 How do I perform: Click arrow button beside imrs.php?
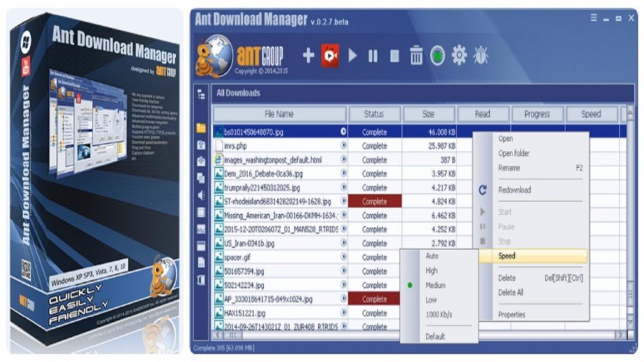[343, 146]
